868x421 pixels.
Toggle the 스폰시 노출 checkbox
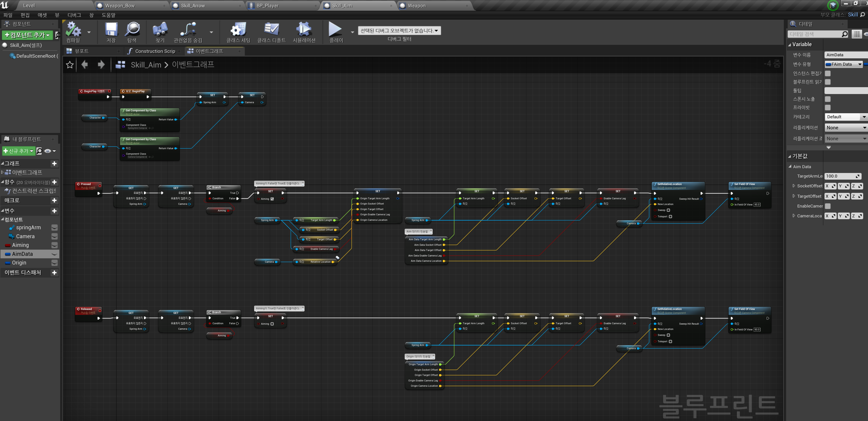click(828, 99)
